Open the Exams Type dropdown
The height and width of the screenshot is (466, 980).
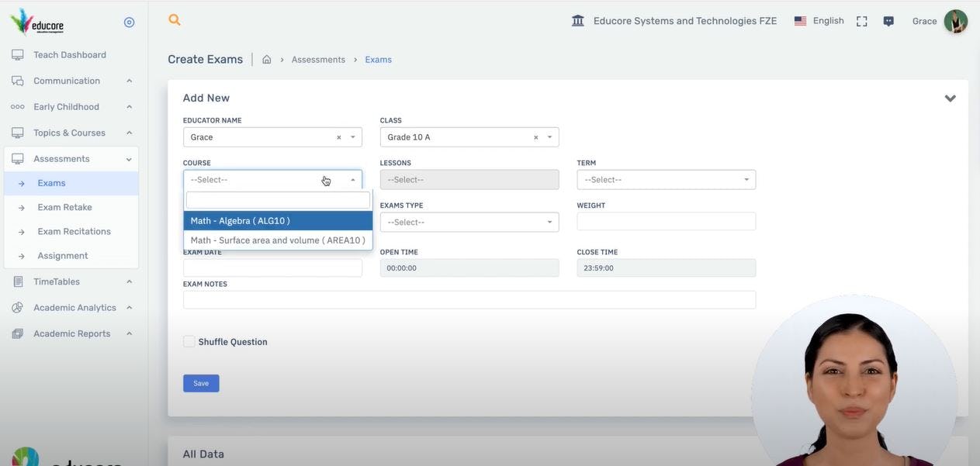coord(469,223)
